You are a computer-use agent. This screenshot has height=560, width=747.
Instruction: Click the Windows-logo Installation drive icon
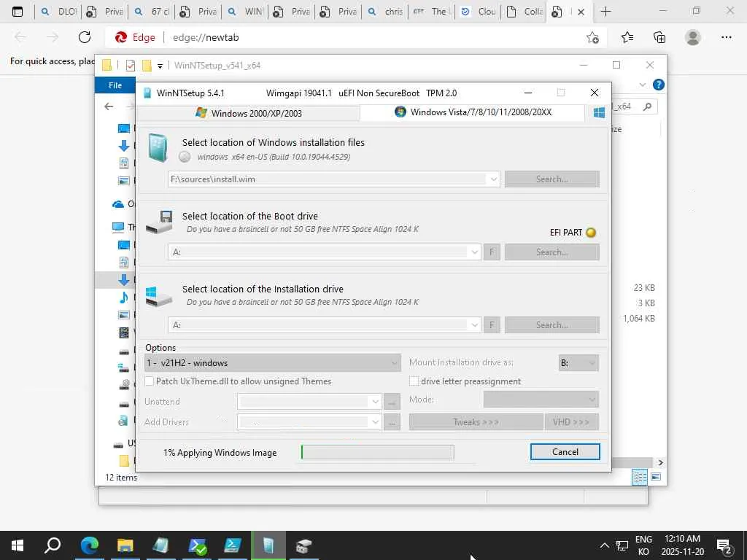point(158,296)
